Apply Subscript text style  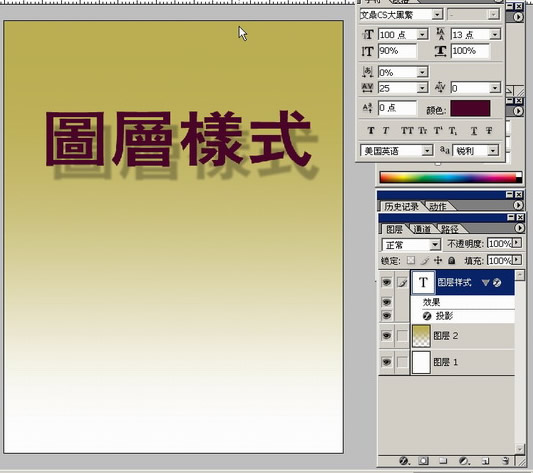coord(453,131)
